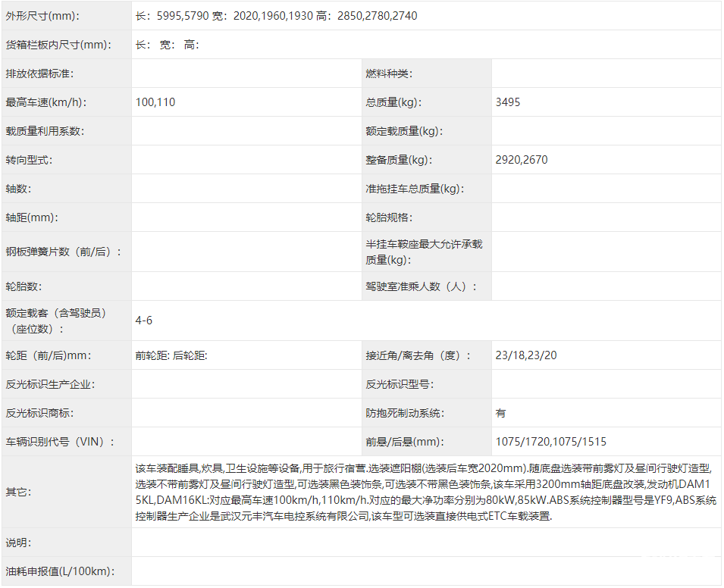724x588 pixels.
Task: Click the 排放依据标准 label
Action: pos(39,73)
